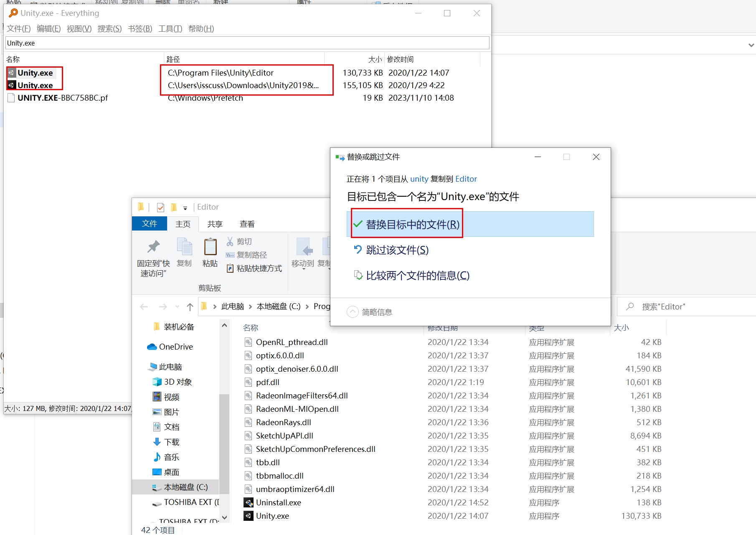Click the Everything search input field
The width and height of the screenshot is (756, 535).
click(247, 43)
